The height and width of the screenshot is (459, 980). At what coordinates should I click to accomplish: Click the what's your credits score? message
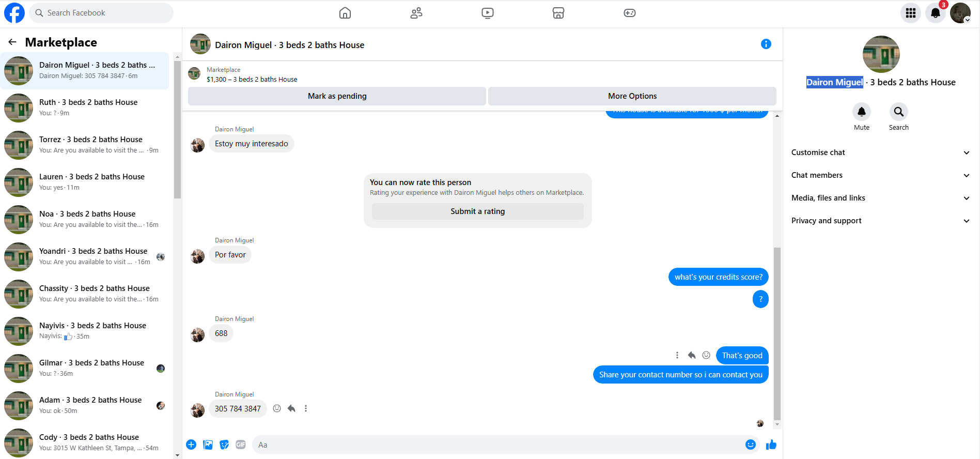pyautogui.click(x=719, y=277)
